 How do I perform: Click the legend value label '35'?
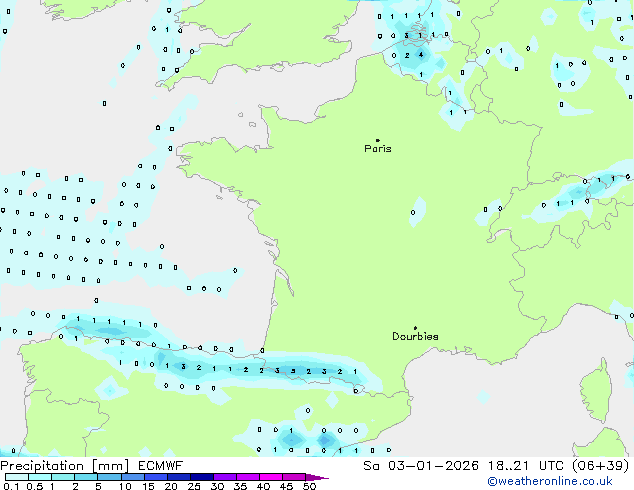(x=240, y=486)
